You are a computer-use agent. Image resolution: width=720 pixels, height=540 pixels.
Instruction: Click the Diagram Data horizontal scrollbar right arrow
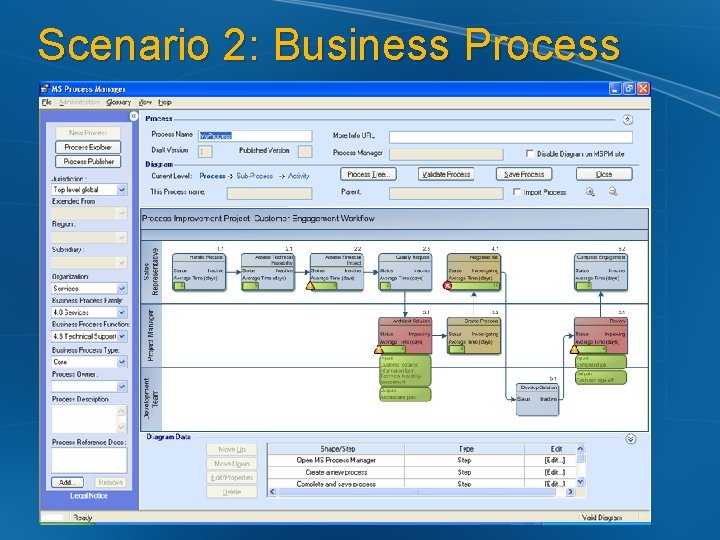pyautogui.click(x=570, y=492)
